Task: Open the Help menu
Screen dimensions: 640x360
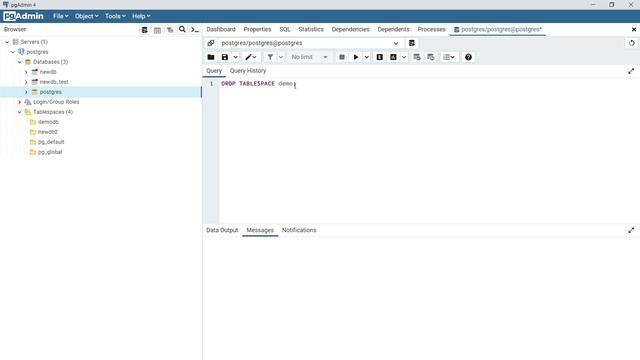Action: click(141, 16)
